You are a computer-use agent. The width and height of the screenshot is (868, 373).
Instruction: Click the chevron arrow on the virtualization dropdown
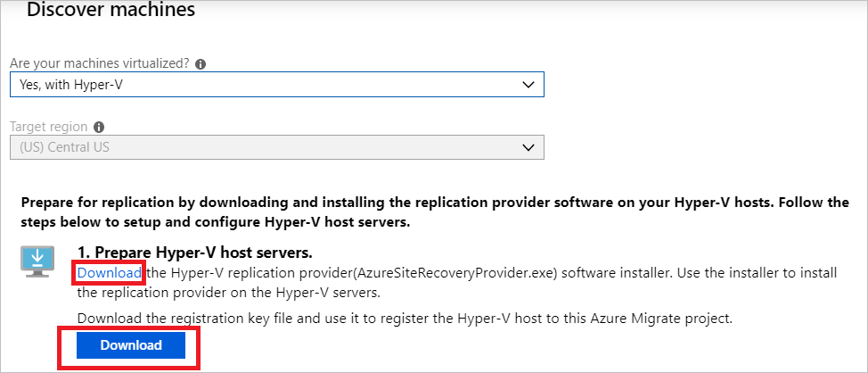(x=528, y=85)
